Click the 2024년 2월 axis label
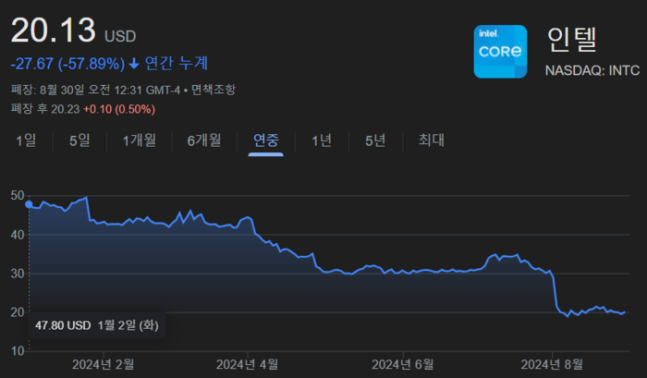Screen dimensions: 647x378 pyautogui.click(x=103, y=365)
